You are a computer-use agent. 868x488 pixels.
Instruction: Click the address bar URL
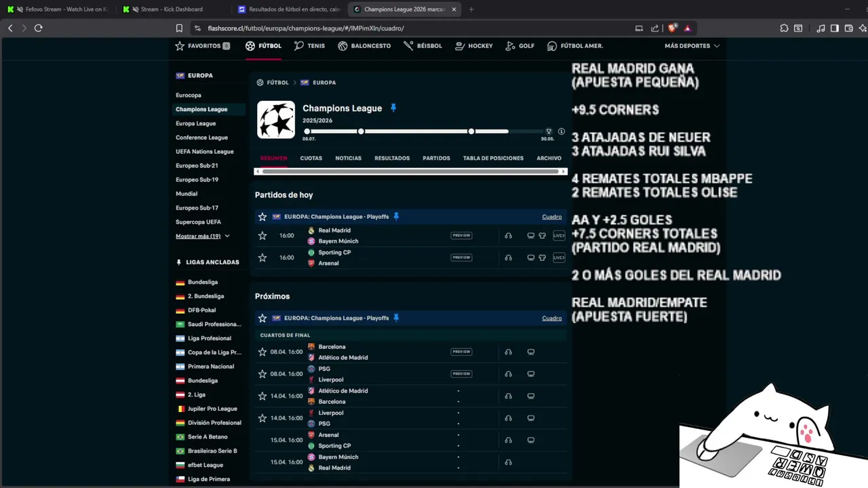(x=306, y=28)
